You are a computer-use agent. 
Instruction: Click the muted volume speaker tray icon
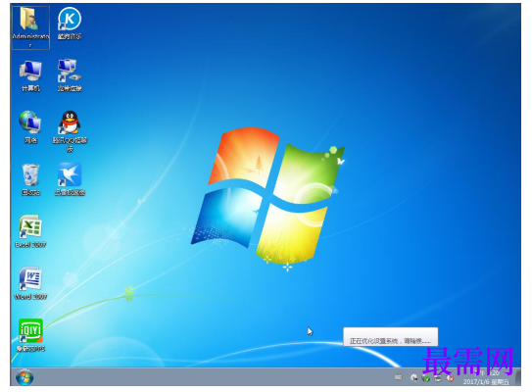(450, 377)
